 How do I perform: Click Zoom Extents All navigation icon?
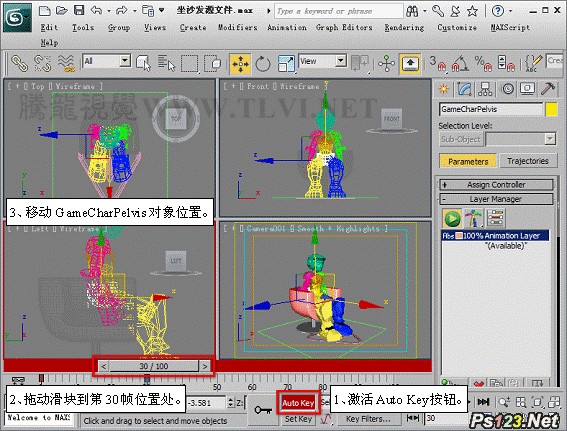coord(554,402)
